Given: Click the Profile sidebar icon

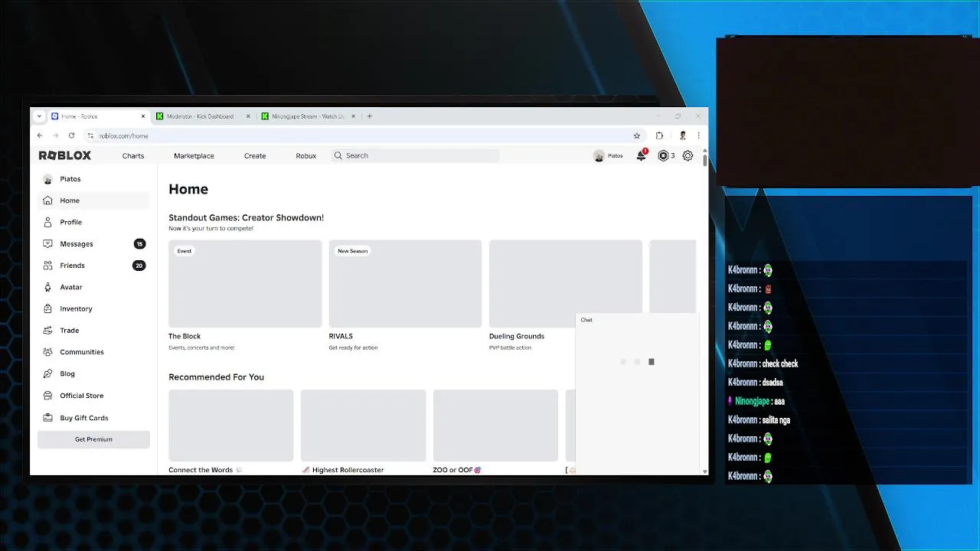Looking at the screenshot, I should coord(47,222).
